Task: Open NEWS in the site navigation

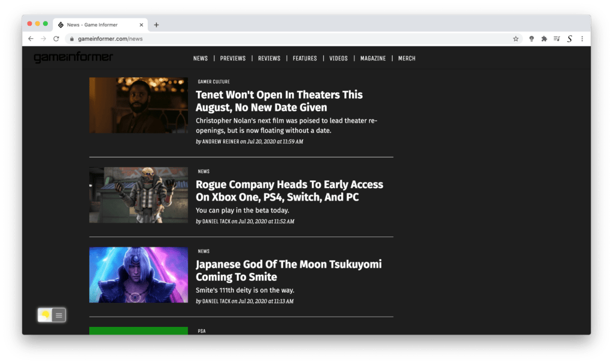Action: 200,58
